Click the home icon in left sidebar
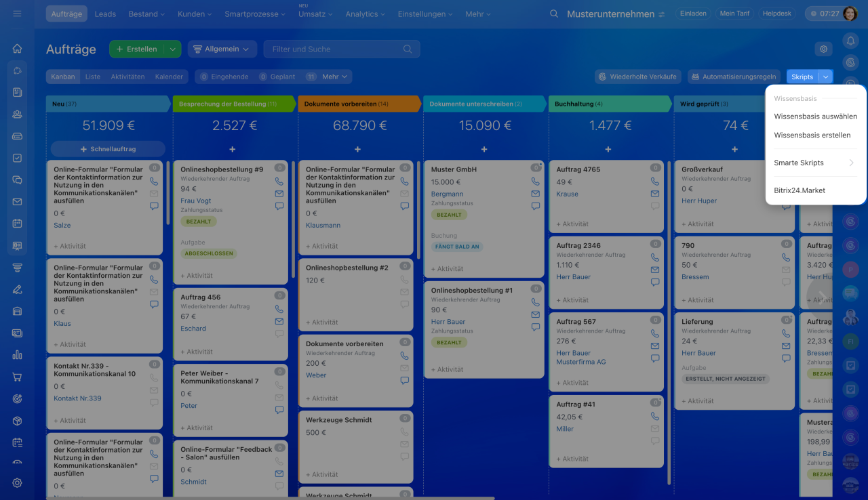 [x=17, y=49]
